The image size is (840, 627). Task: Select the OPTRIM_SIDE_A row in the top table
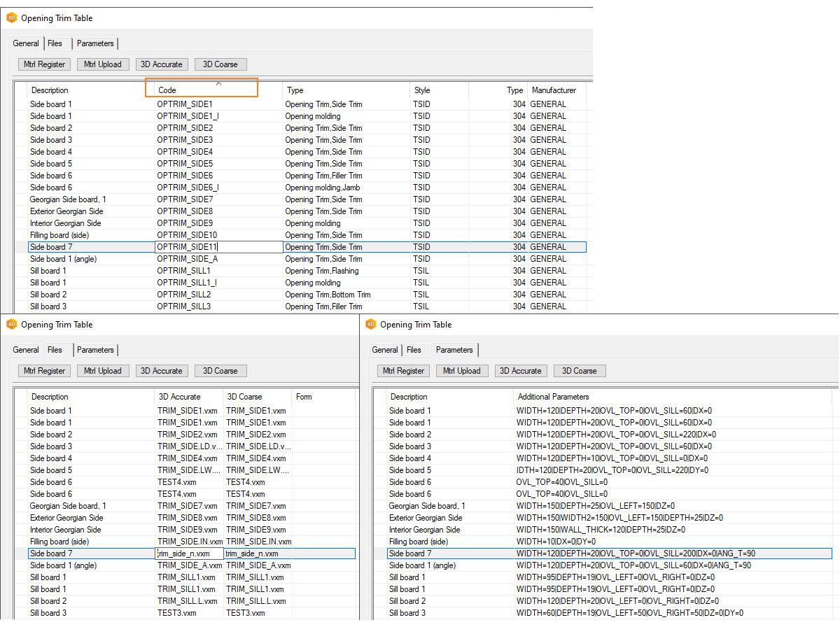187,259
